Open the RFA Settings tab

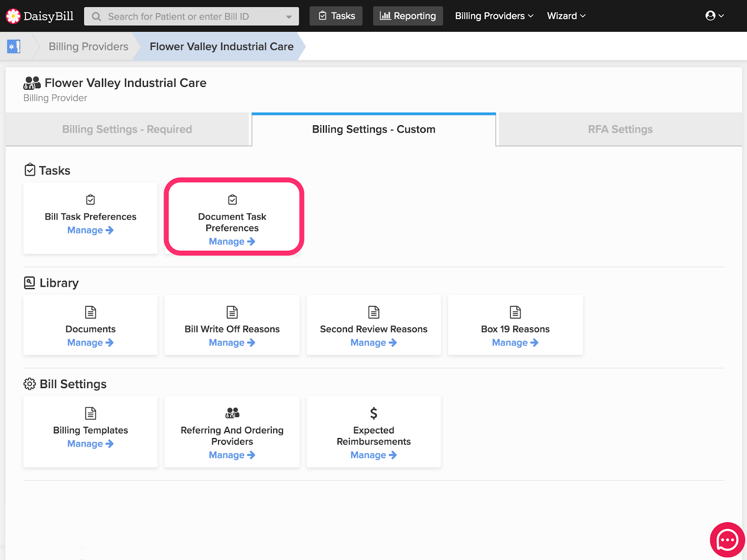coord(620,129)
